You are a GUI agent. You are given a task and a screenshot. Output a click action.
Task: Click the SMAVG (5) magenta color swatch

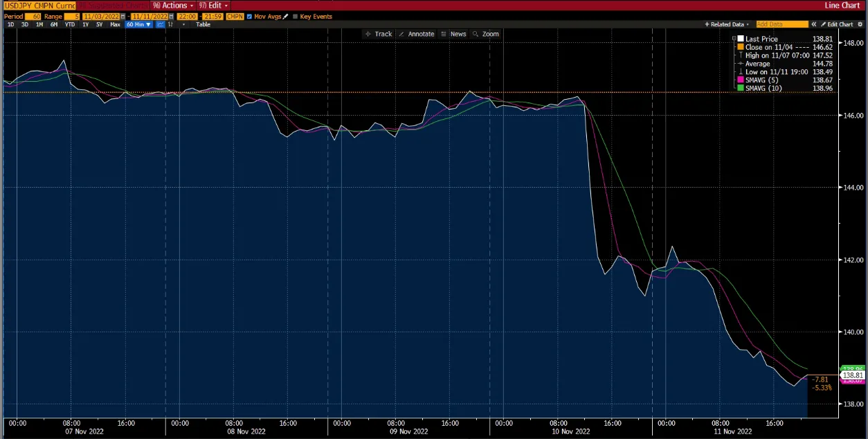point(739,80)
